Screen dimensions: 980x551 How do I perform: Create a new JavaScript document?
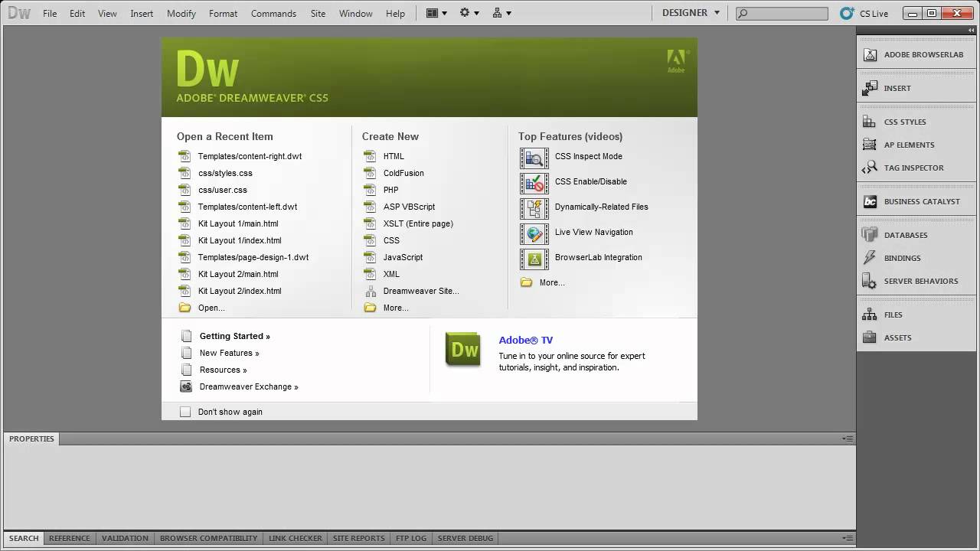click(x=403, y=257)
